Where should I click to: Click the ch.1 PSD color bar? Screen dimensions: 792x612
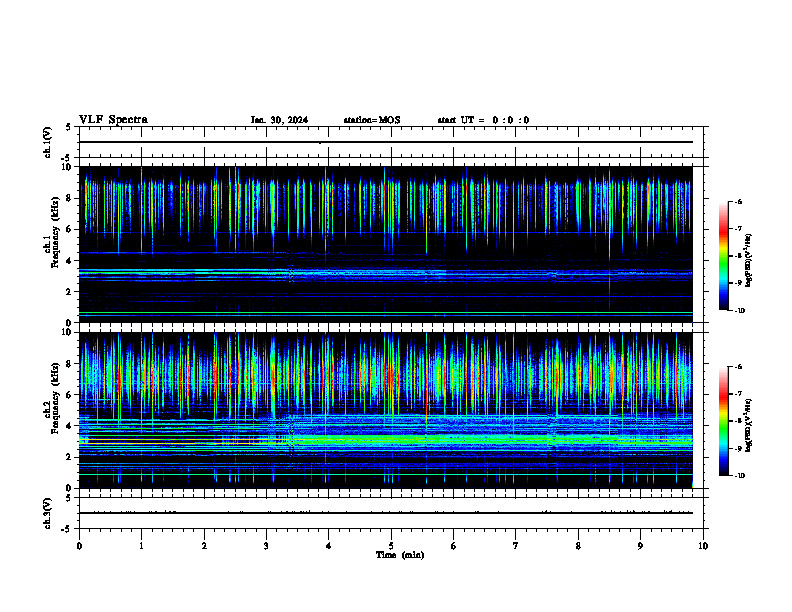(724, 256)
